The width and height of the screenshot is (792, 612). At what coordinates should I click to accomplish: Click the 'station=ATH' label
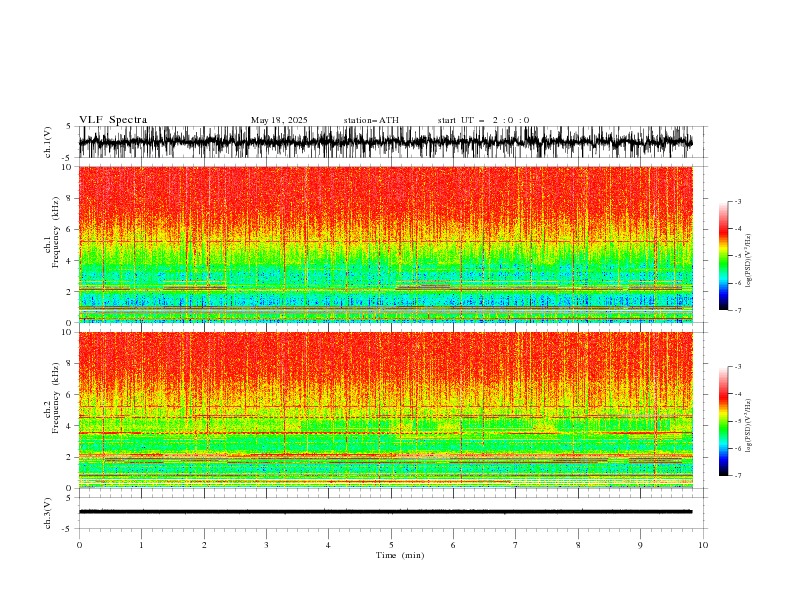pyautogui.click(x=371, y=120)
